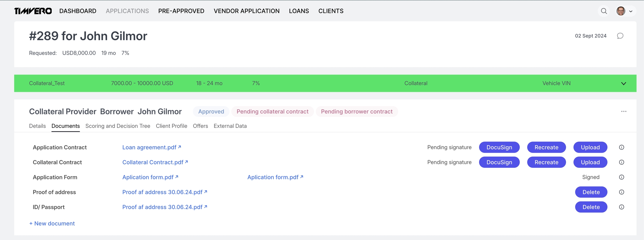Switch to the Details tab
The width and height of the screenshot is (644, 240).
tap(37, 126)
